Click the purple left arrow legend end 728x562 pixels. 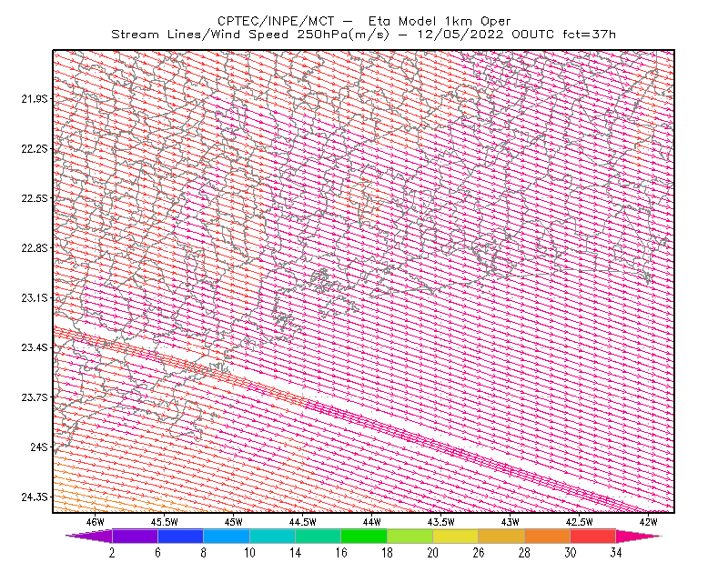pyautogui.click(x=89, y=536)
